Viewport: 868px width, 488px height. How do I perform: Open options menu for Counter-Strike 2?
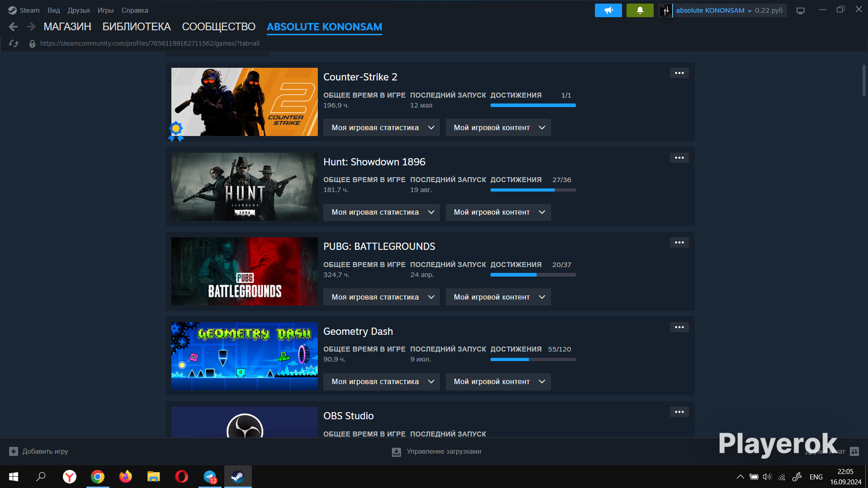[679, 73]
